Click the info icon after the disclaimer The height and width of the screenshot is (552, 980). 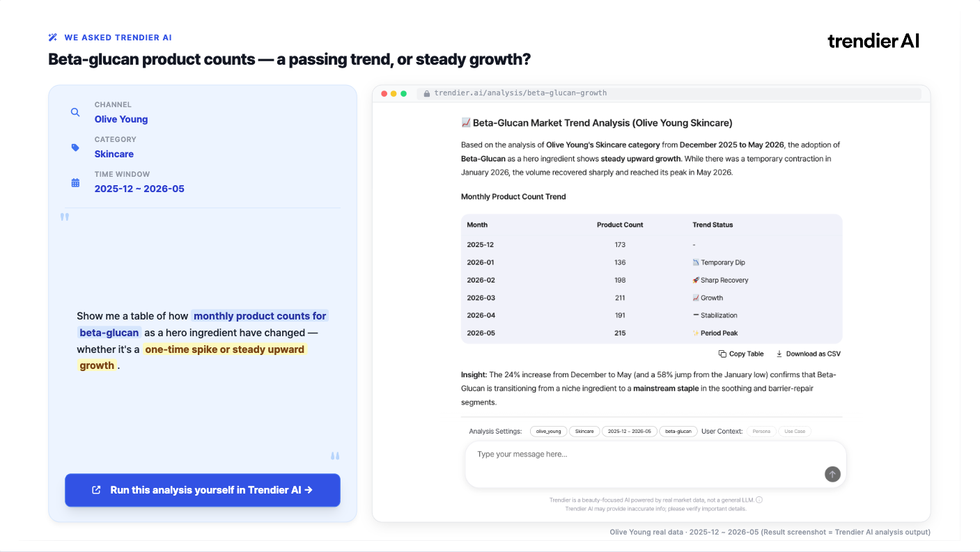click(x=759, y=500)
